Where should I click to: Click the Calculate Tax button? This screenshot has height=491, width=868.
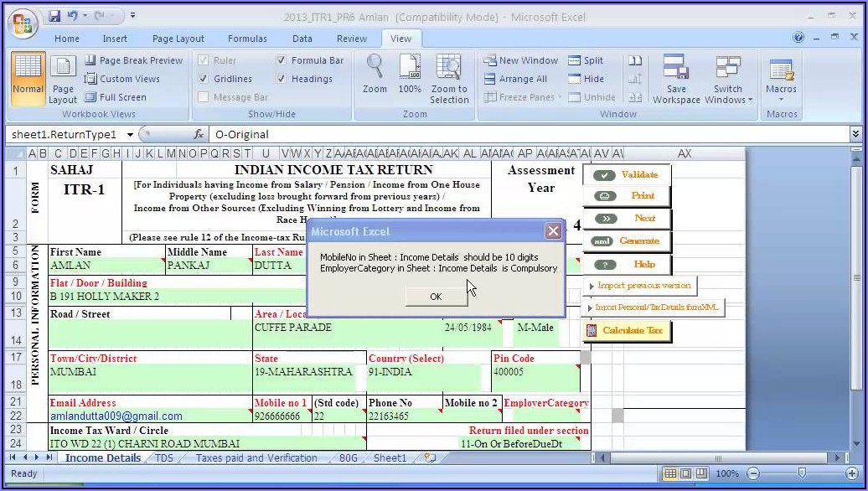[631, 330]
